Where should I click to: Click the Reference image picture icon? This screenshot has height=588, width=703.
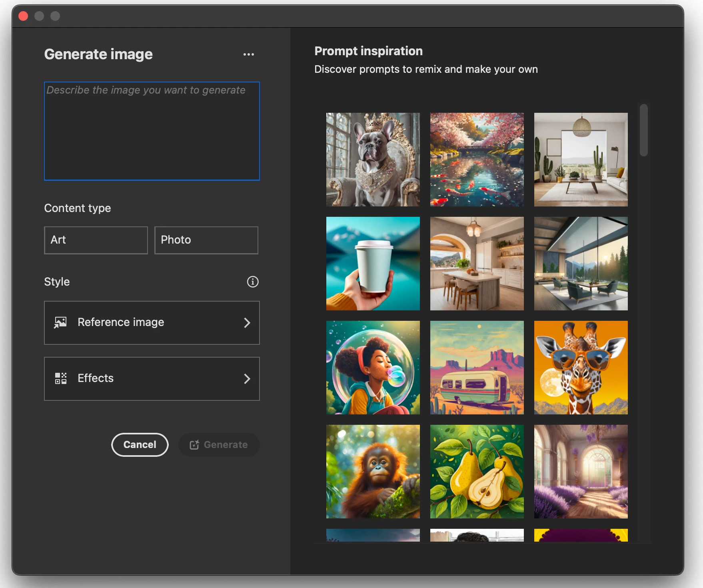60,322
